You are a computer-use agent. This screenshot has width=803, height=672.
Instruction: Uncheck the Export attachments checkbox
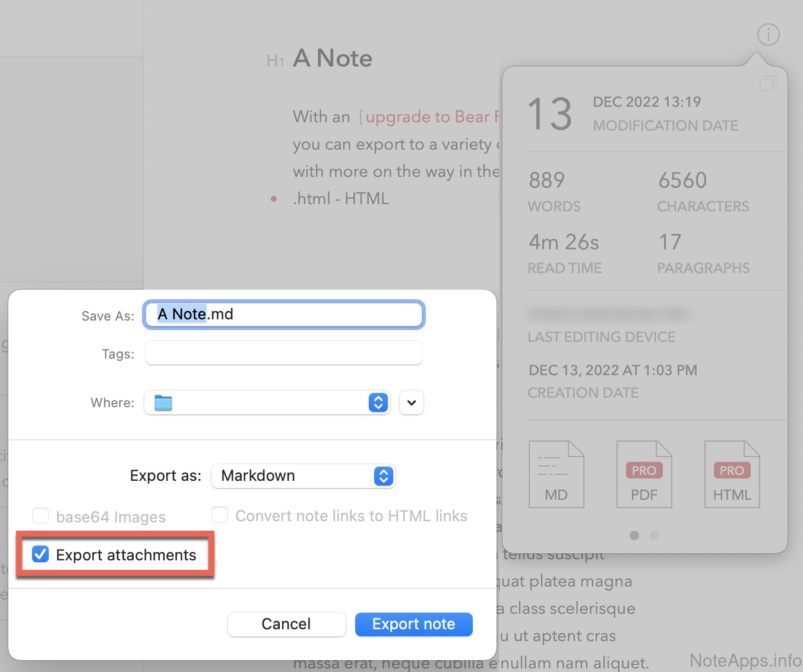(40, 554)
